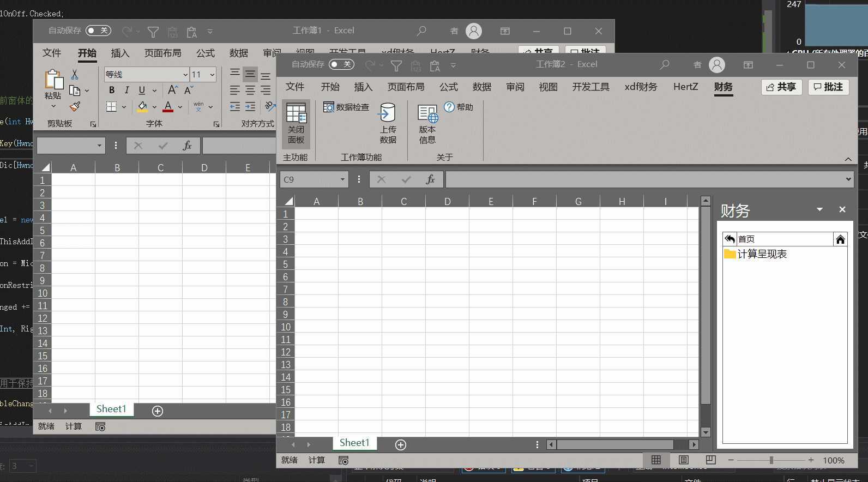Open 文件 tab in 工作簿2

(295, 87)
